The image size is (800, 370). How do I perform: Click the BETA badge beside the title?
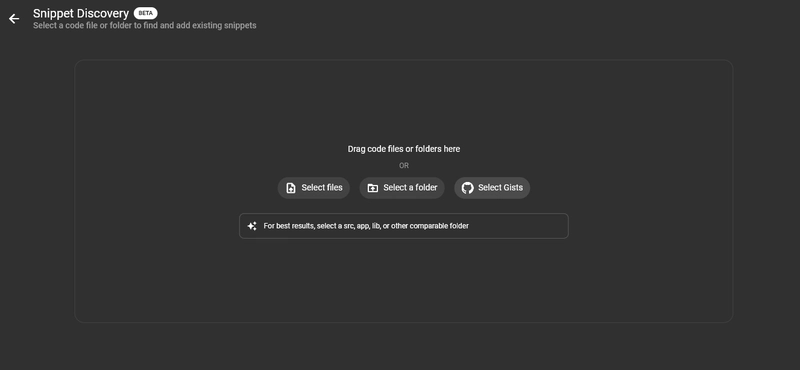click(x=145, y=13)
